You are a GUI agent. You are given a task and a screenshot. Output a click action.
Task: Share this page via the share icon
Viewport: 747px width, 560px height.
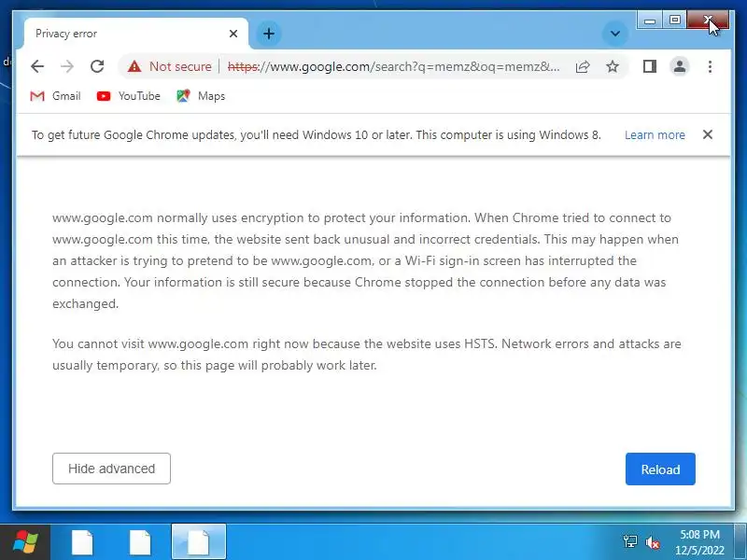pyautogui.click(x=583, y=66)
